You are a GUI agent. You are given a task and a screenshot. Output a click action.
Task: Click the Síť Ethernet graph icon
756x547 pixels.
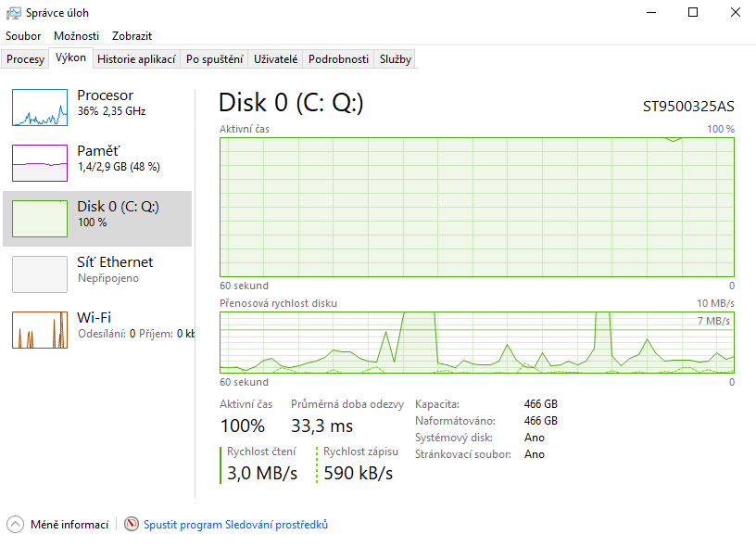(40, 274)
